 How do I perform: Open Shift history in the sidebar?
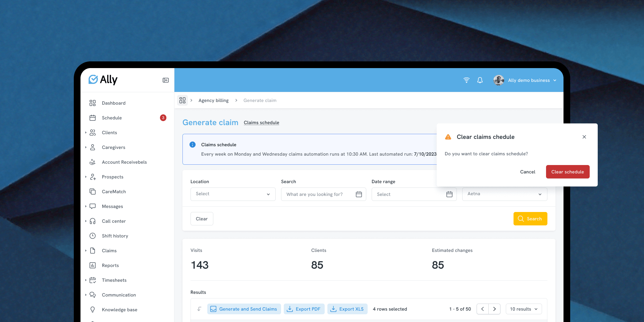pos(115,236)
